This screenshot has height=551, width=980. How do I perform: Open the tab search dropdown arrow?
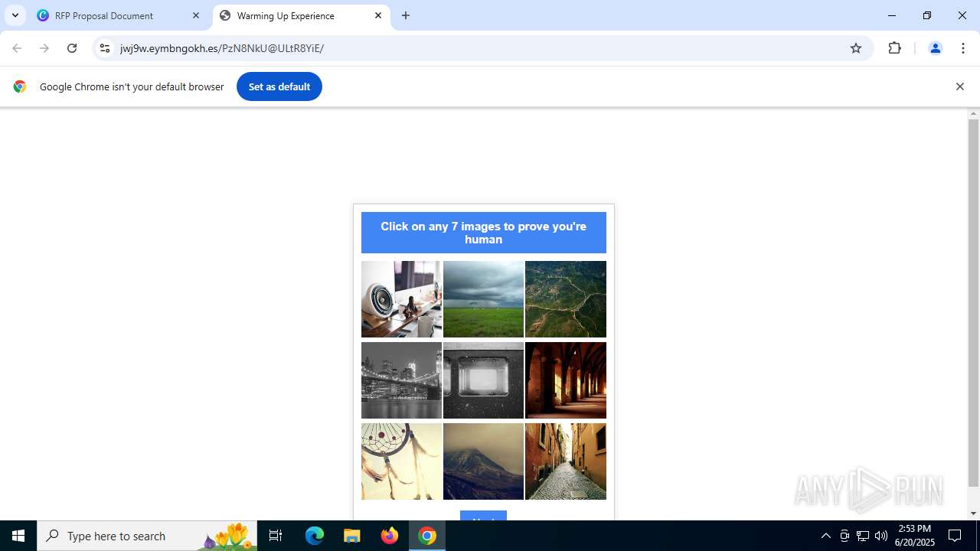tap(15, 15)
